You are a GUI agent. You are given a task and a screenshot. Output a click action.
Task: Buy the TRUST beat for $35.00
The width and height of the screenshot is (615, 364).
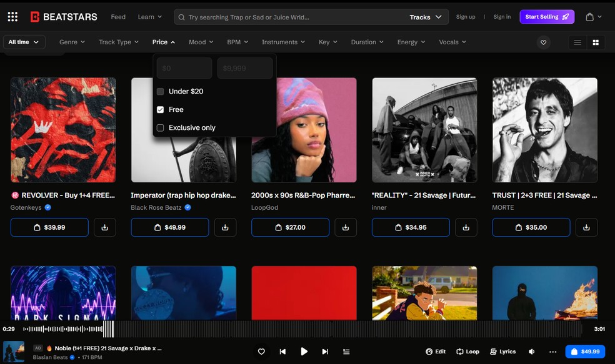click(531, 227)
